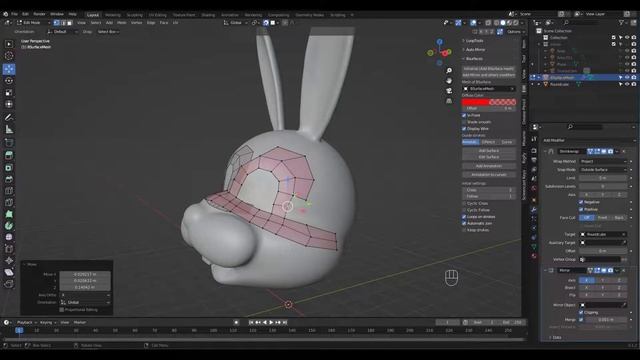Image resolution: width=640 pixels, height=360 pixels.
Task: Select the Rotate tool in left toolbar
Action: 9,80
